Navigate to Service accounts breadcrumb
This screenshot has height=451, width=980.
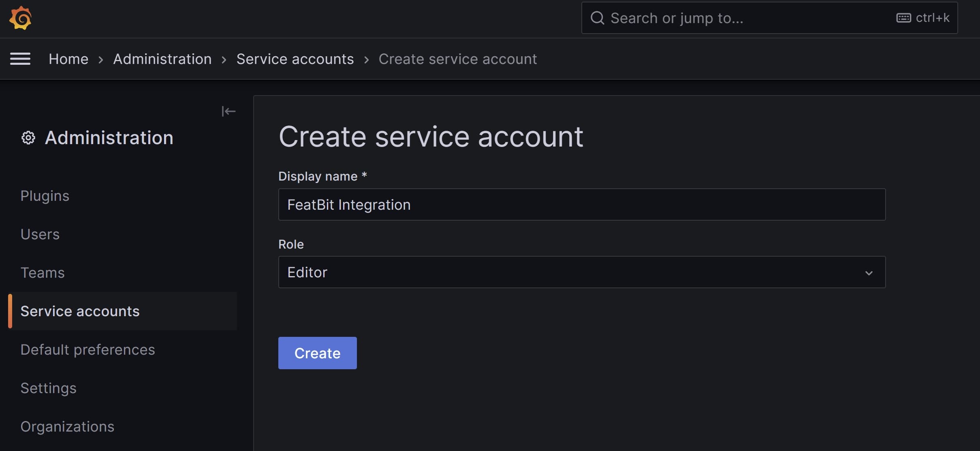295,59
